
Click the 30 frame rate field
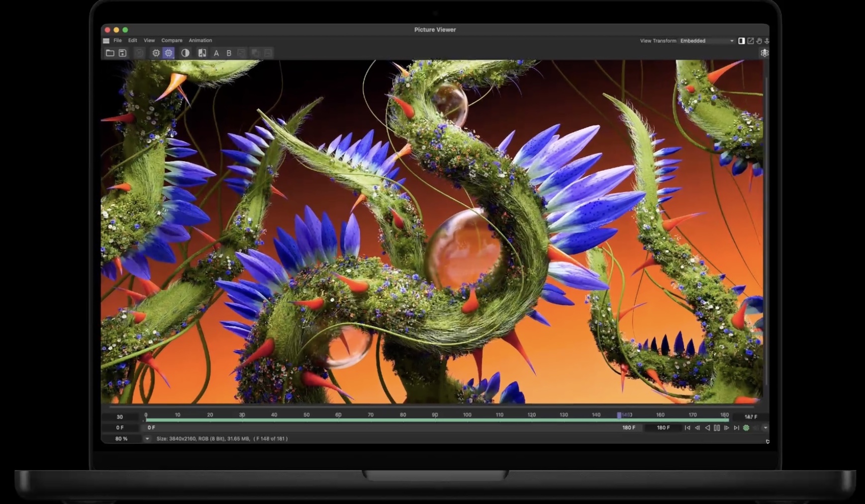coord(120,417)
